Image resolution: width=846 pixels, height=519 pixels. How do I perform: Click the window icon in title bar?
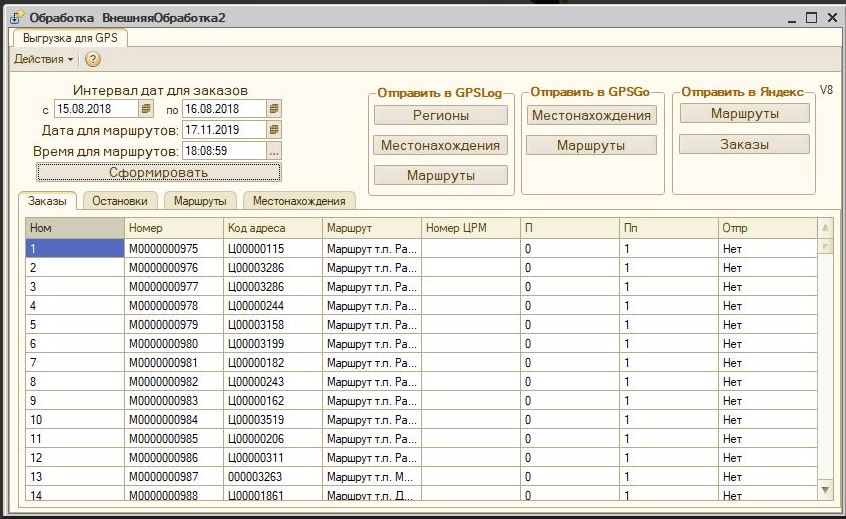pyautogui.click(x=17, y=17)
